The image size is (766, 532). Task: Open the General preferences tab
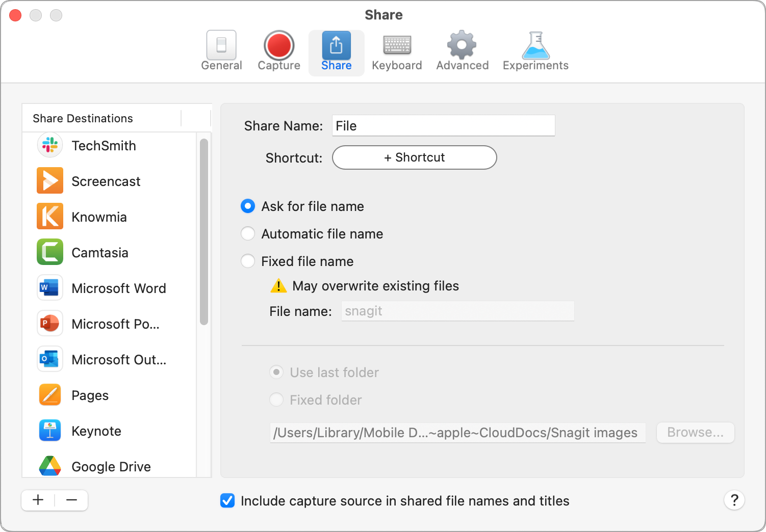point(221,51)
